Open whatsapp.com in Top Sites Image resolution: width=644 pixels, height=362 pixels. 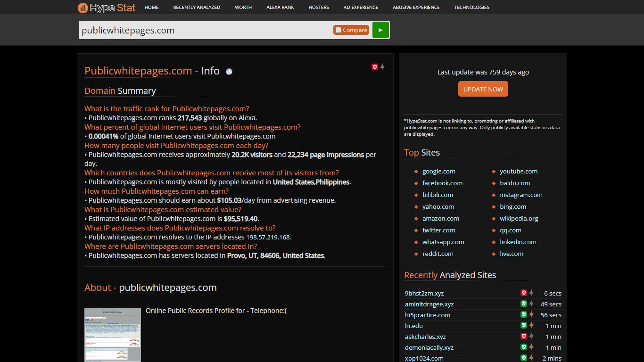443,242
